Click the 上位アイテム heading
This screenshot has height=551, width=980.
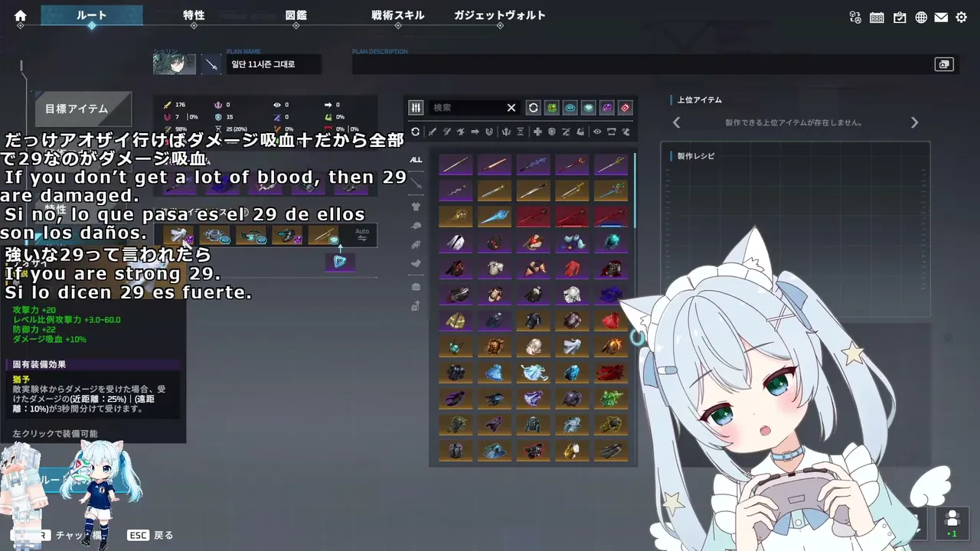click(x=700, y=100)
